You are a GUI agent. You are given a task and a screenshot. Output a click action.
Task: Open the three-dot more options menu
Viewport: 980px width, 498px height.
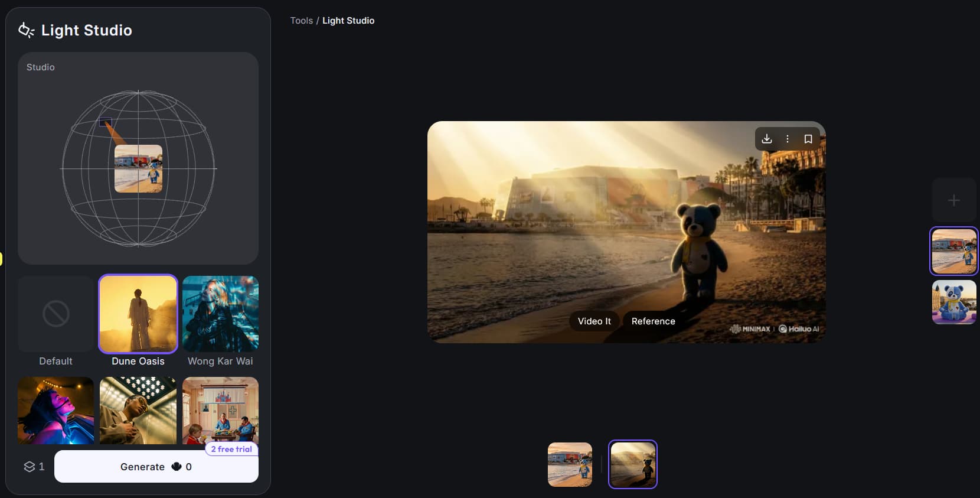tap(787, 139)
